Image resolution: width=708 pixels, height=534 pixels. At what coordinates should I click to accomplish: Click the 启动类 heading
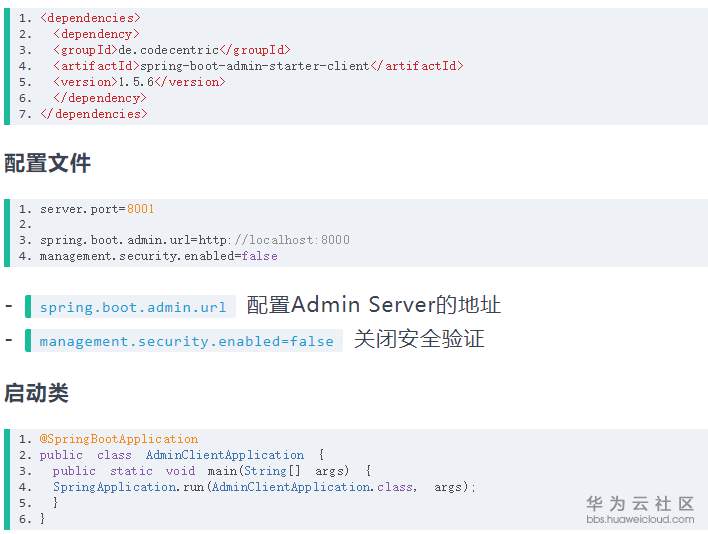tap(36, 393)
